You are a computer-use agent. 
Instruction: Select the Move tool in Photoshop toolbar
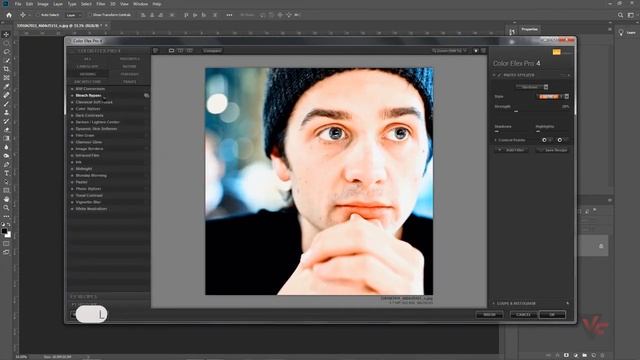pyautogui.click(x=6, y=35)
